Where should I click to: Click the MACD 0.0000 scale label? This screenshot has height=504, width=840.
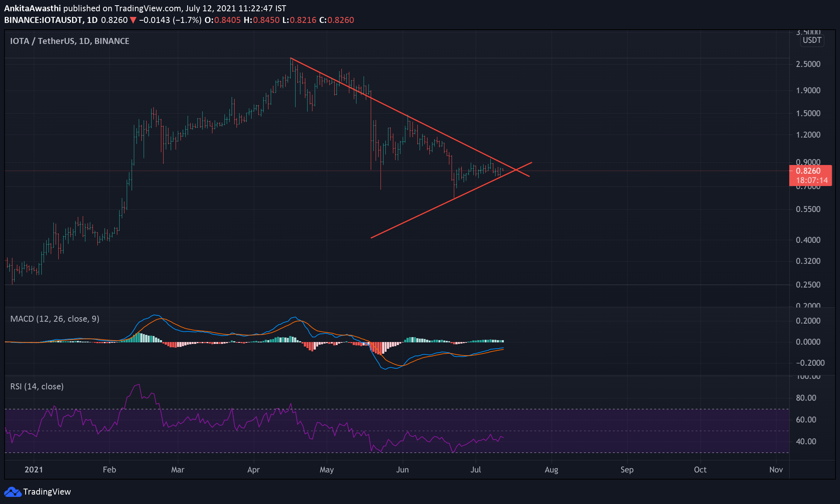(x=808, y=342)
